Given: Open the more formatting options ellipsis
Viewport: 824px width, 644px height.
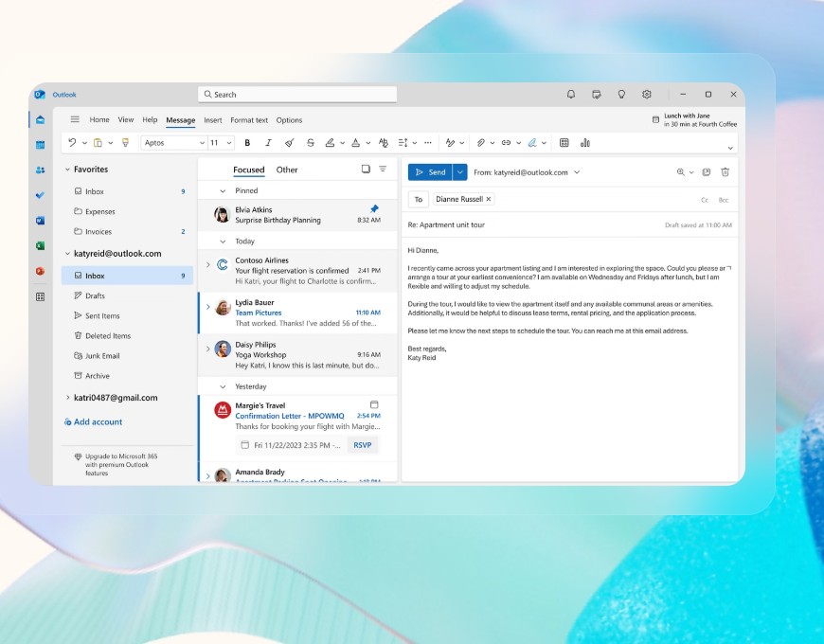Looking at the screenshot, I should [428, 143].
